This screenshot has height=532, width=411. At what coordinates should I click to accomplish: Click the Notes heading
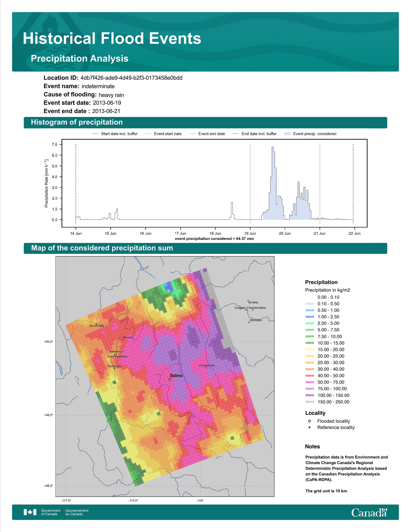(x=312, y=447)
